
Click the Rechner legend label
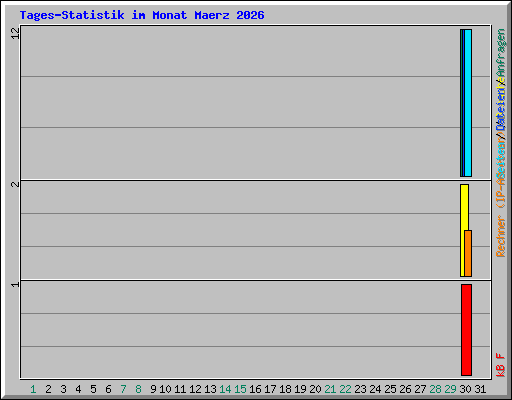point(501,236)
